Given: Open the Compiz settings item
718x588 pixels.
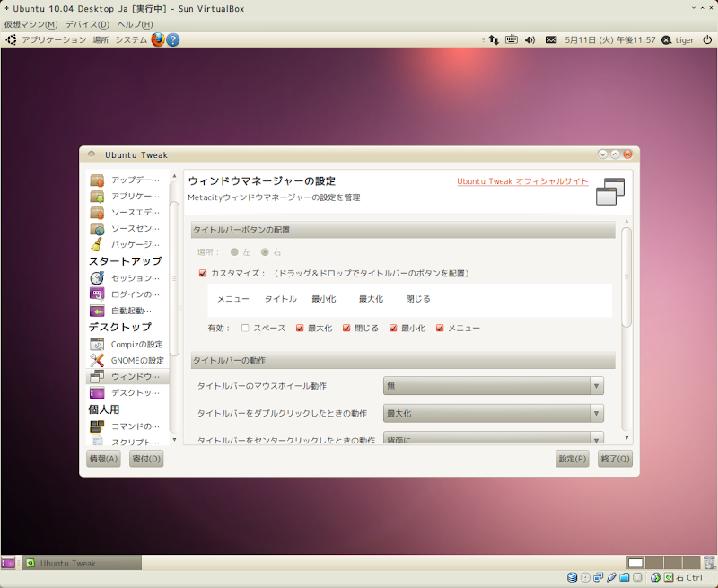Looking at the screenshot, I should click(x=127, y=344).
